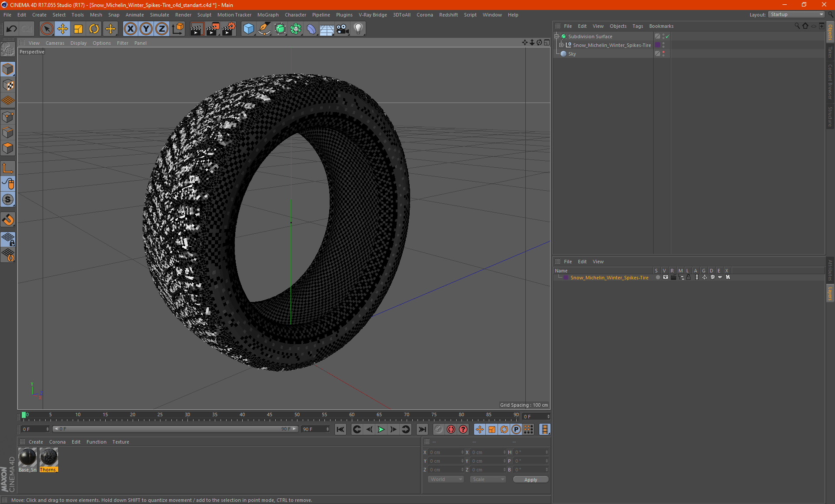Click the Apply coordinates button
The width and height of the screenshot is (835, 504).
(531, 480)
